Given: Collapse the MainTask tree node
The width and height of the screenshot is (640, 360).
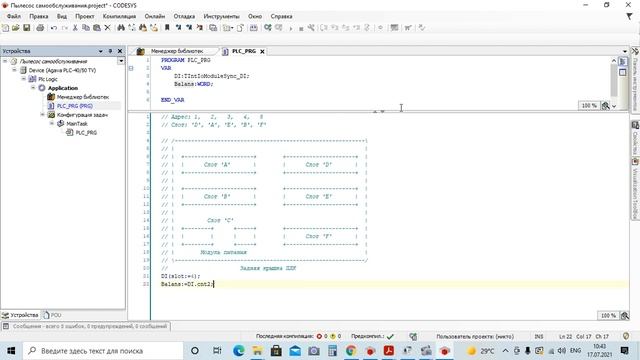Looking at the screenshot, I should 52,123.
